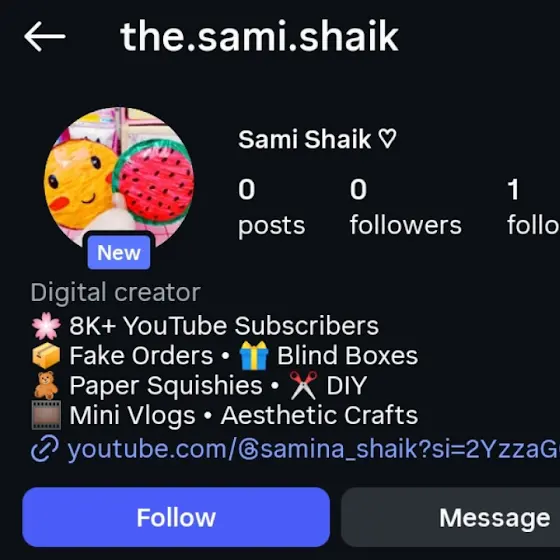Tap the scissors emoji before DIY
Screen dimensions: 560x560
303,385
